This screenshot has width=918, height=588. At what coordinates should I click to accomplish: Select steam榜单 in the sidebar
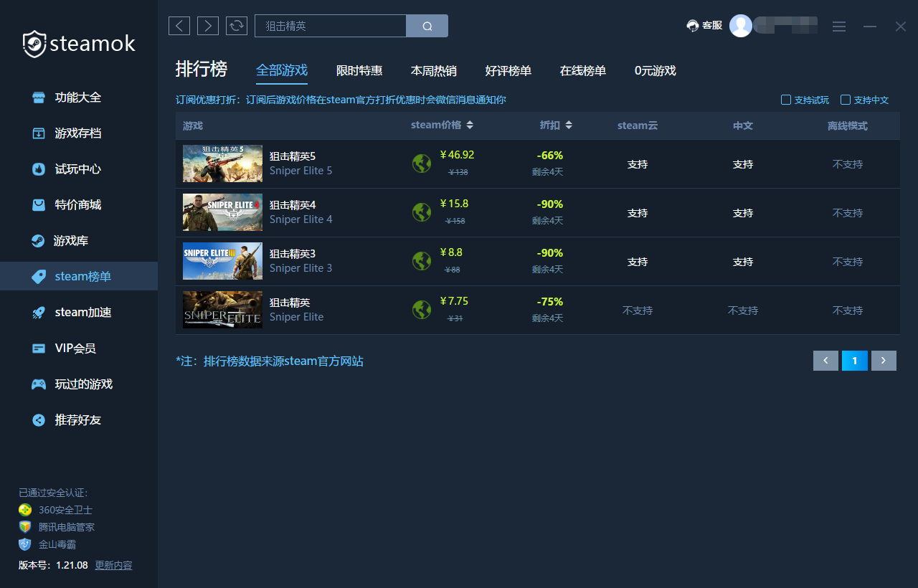(x=79, y=276)
